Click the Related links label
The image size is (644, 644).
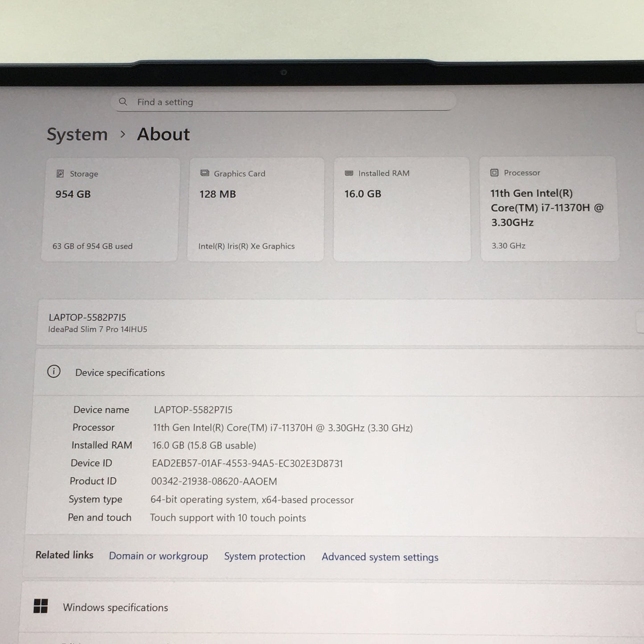click(64, 555)
